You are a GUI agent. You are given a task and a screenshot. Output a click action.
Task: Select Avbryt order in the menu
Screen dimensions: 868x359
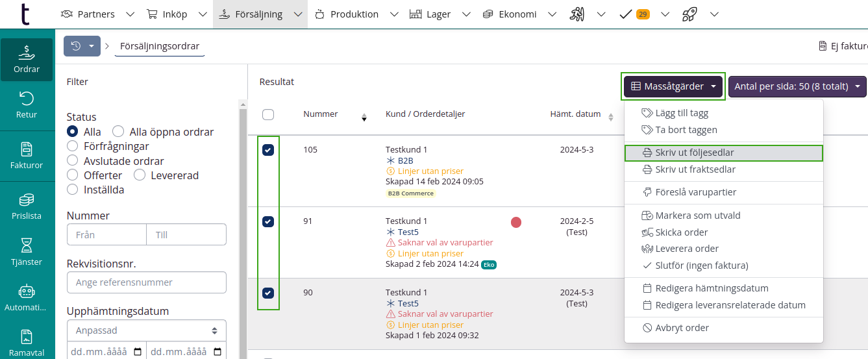pos(682,328)
